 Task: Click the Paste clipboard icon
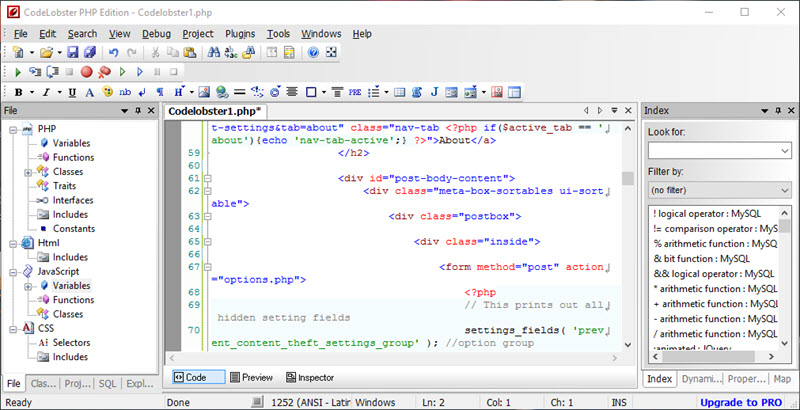pyautogui.click(x=190, y=53)
